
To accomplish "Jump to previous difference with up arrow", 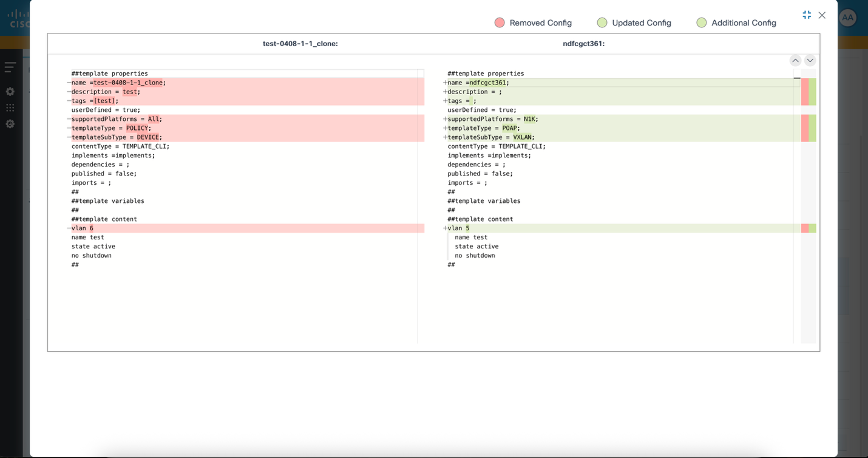I will tap(795, 60).
